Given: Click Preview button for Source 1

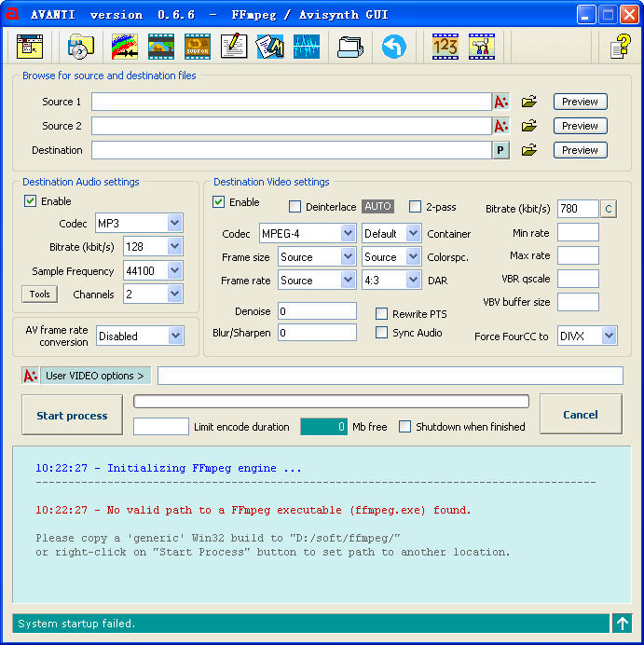Looking at the screenshot, I should 581,102.
